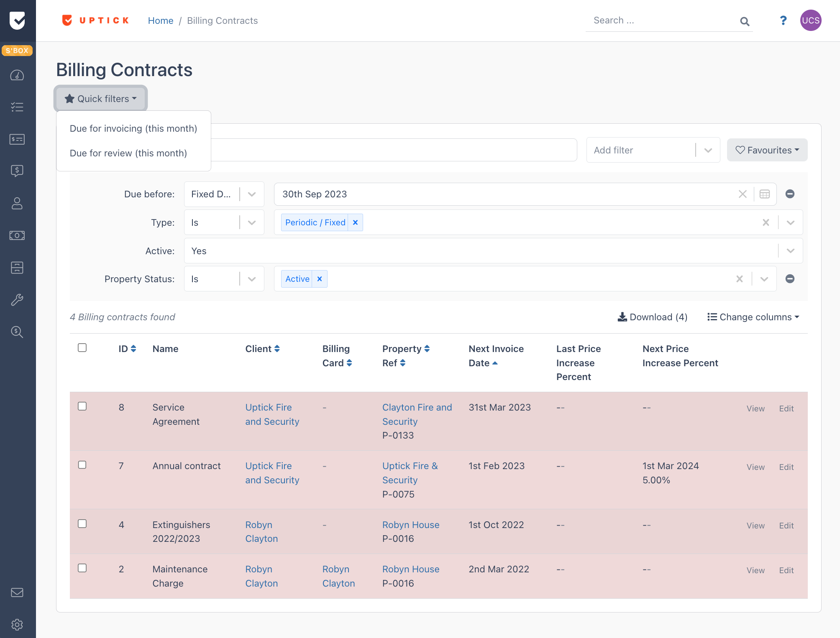Clear the 30th Sep 2023 date value
This screenshot has height=638, width=840.
(743, 194)
